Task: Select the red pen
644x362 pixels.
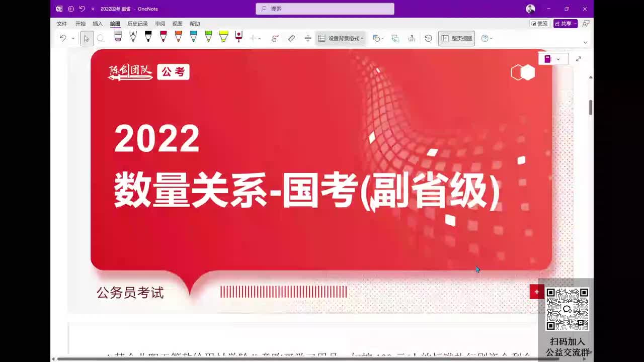Action: (x=163, y=36)
